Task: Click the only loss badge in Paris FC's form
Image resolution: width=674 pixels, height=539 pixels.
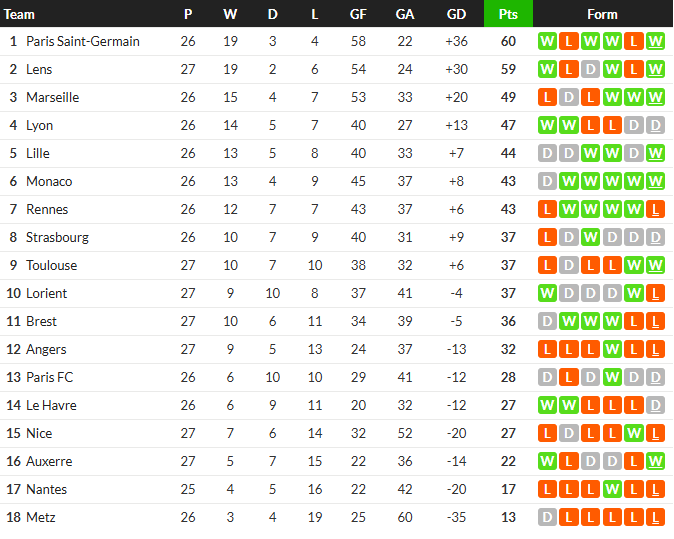Action: tap(569, 377)
